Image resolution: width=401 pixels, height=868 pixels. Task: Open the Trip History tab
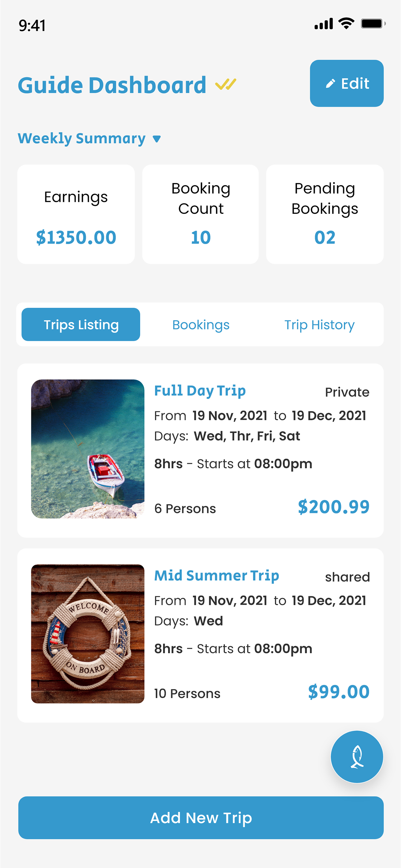[x=319, y=325]
